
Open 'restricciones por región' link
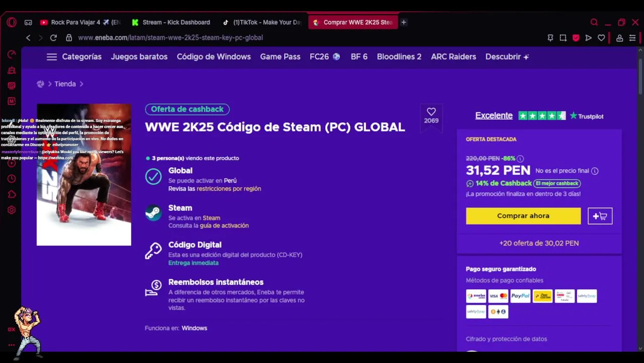pos(229,189)
